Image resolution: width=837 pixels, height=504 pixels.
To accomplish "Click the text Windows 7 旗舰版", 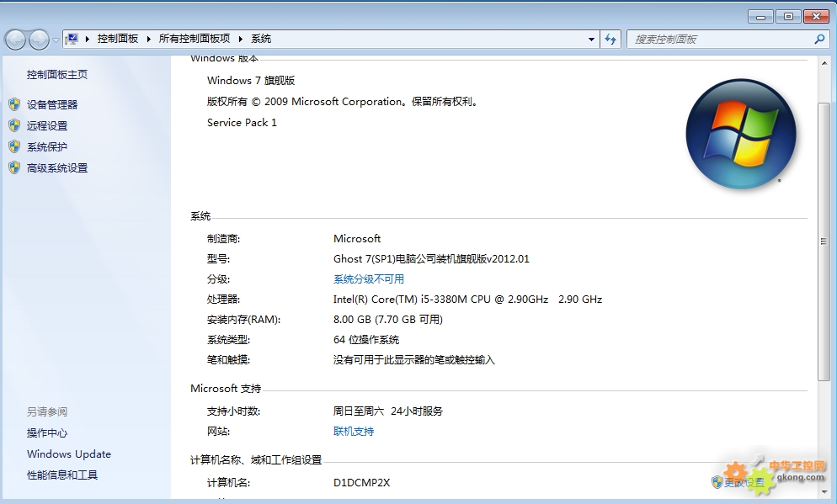I will 251,81.
